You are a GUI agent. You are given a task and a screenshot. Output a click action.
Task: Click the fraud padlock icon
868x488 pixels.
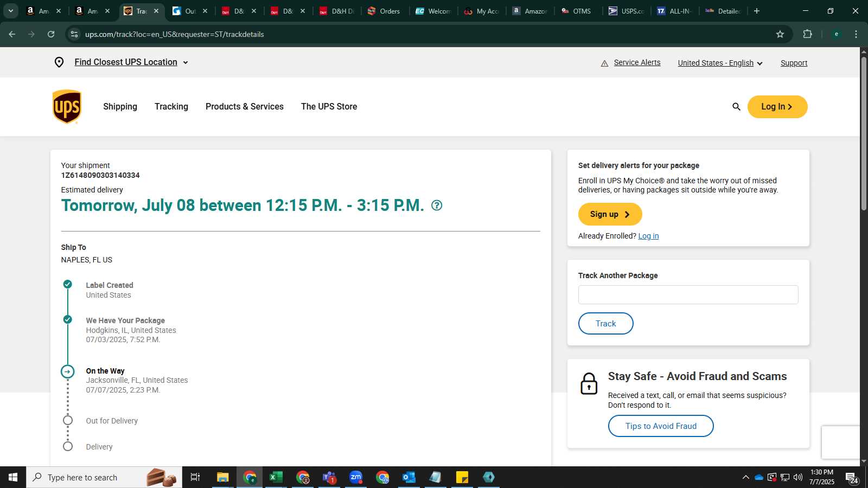(x=589, y=383)
